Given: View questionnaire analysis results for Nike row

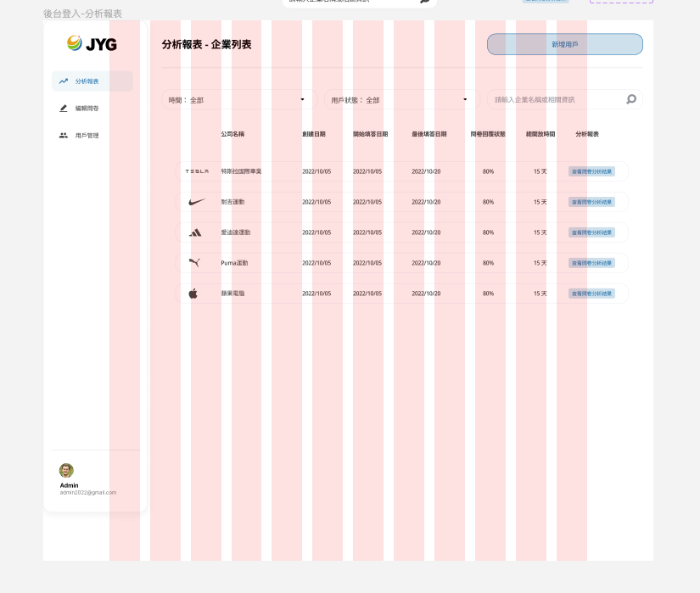Looking at the screenshot, I should click(591, 202).
